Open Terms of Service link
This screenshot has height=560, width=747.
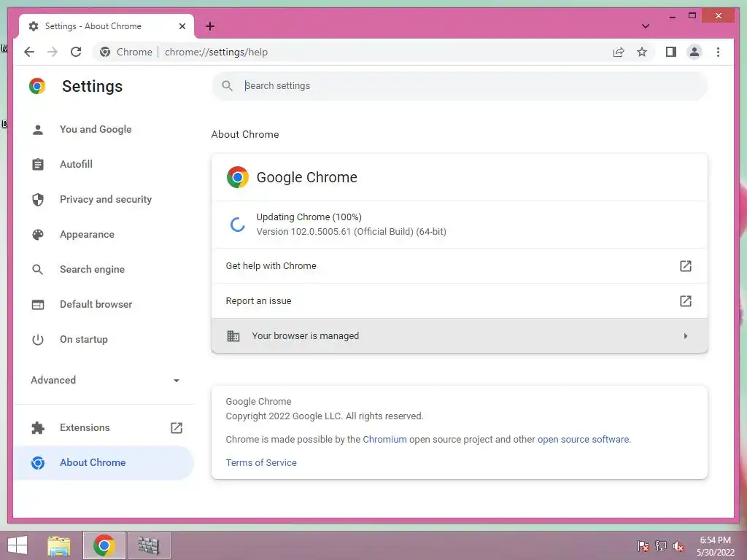[261, 462]
